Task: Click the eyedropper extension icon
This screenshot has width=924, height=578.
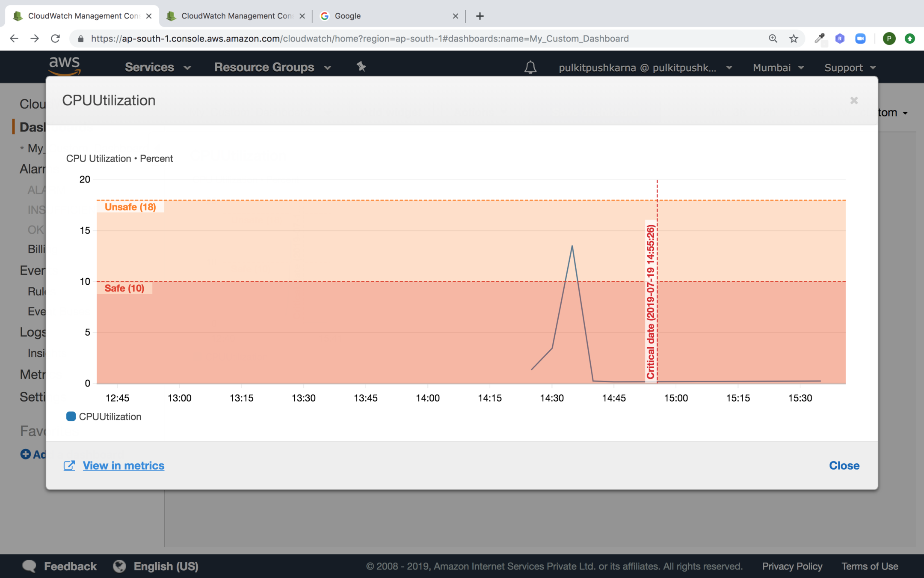Action: [x=819, y=39]
